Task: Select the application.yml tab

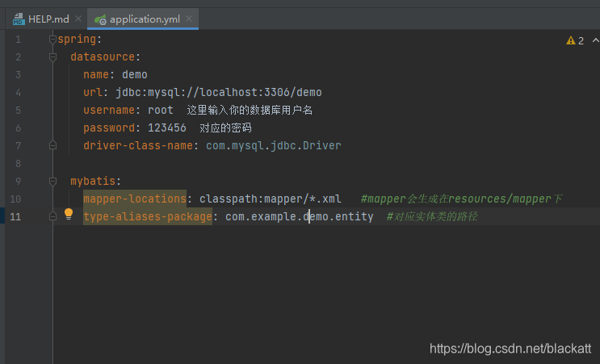Action: point(143,19)
